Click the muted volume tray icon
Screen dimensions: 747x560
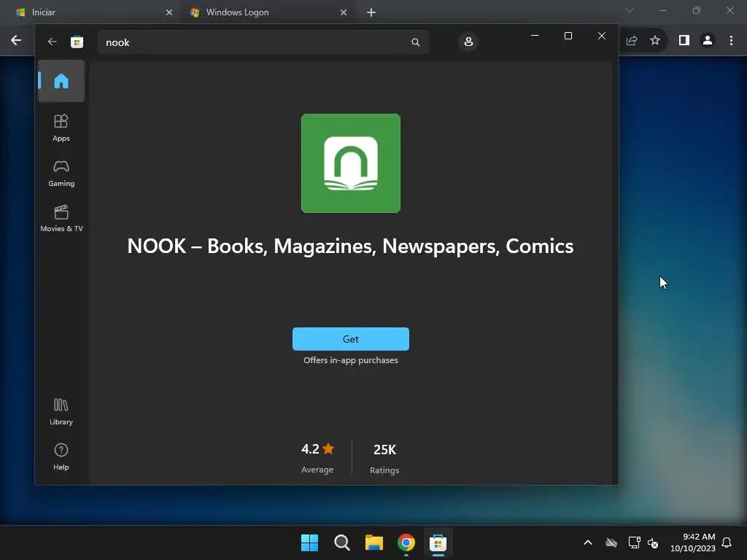tap(653, 542)
